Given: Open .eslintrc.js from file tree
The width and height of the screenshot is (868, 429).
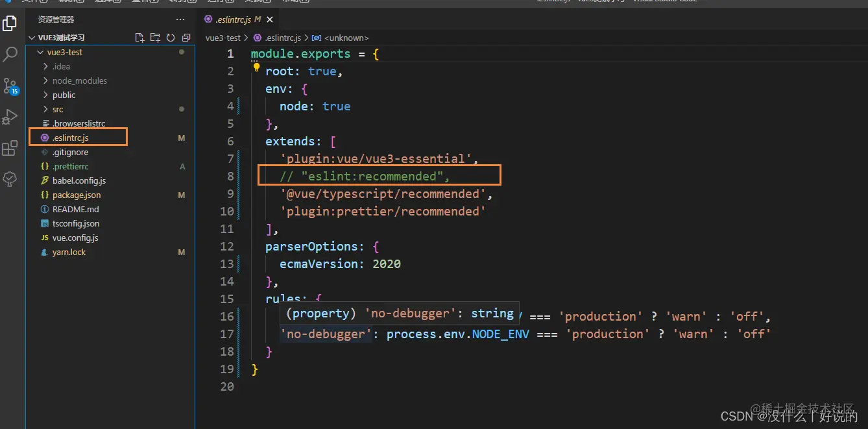Looking at the screenshot, I should 70,138.
